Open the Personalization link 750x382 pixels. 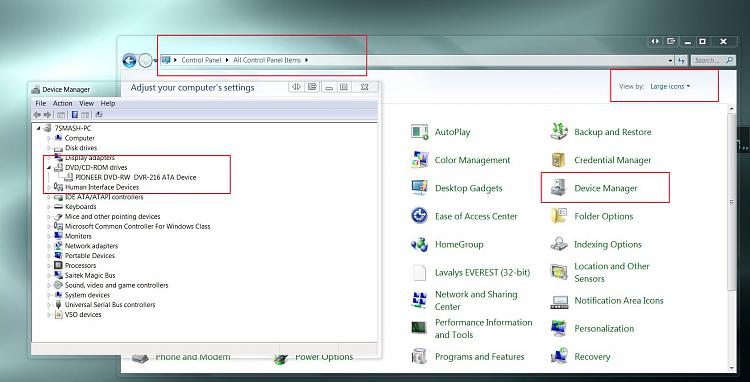(604, 329)
